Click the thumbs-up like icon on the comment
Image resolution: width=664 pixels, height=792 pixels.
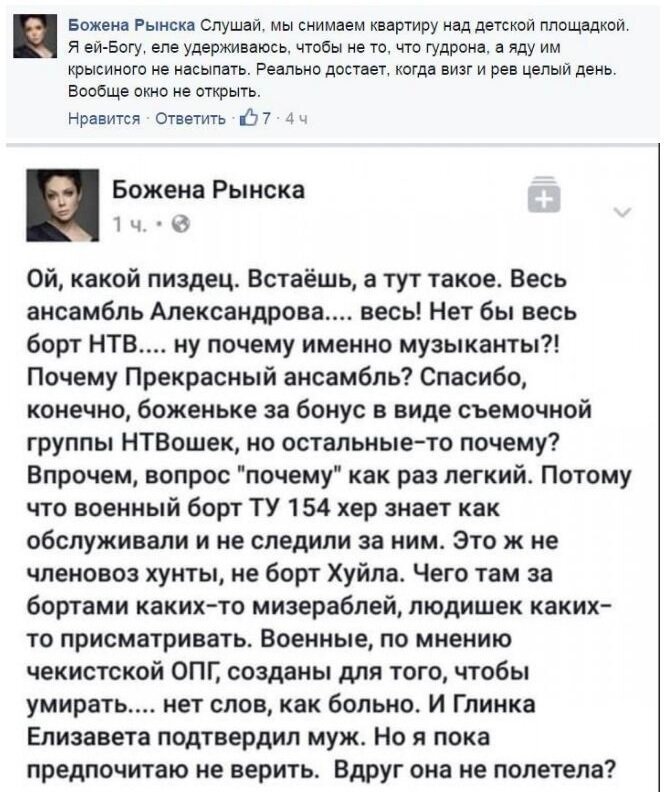249,118
